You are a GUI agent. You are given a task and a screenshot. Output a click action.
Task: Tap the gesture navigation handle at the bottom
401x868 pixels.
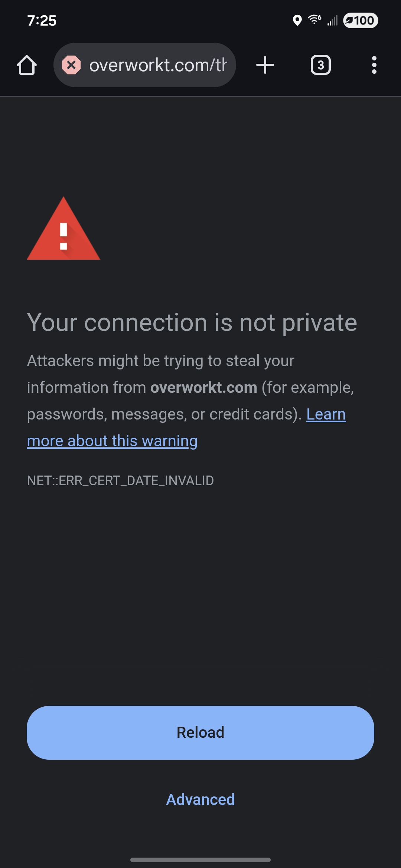(x=200, y=859)
